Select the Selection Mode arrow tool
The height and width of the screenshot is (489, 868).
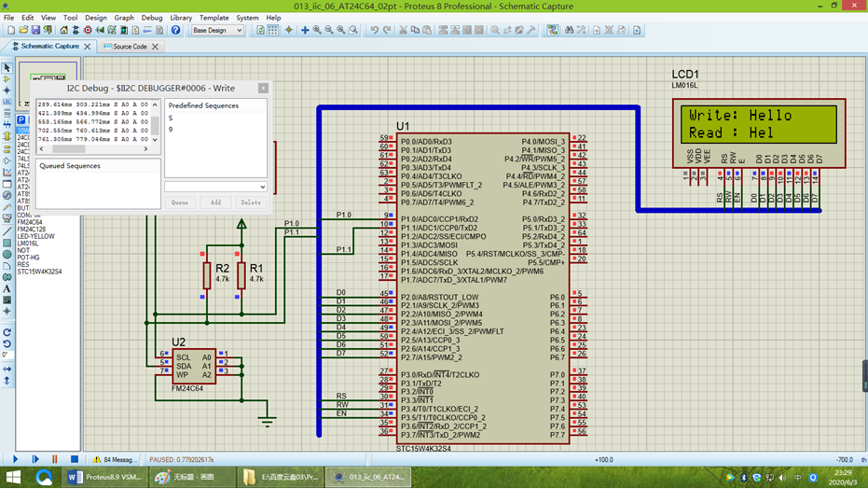pyautogui.click(x=7, y=68)
